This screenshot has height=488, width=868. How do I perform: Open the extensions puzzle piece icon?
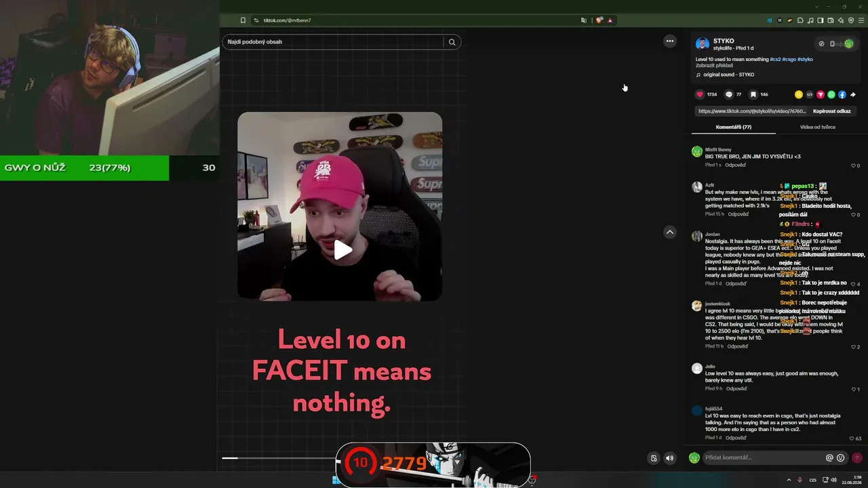tap(800, 20)
